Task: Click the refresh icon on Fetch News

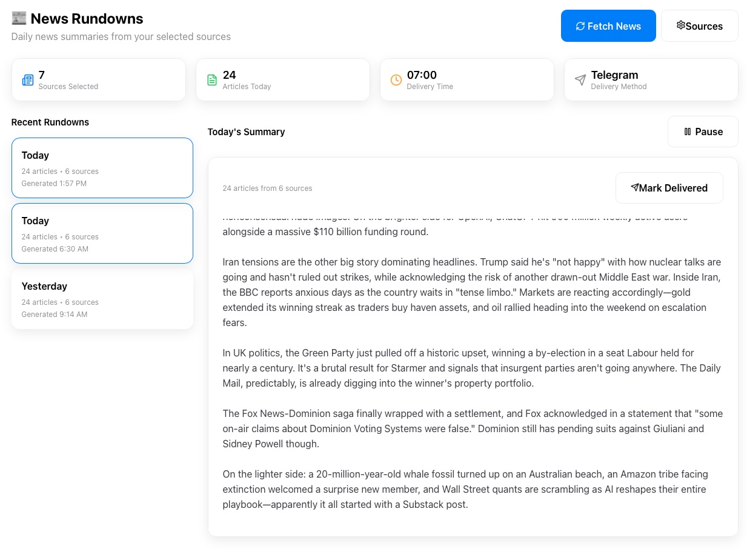Action: [x=580, y=25]
